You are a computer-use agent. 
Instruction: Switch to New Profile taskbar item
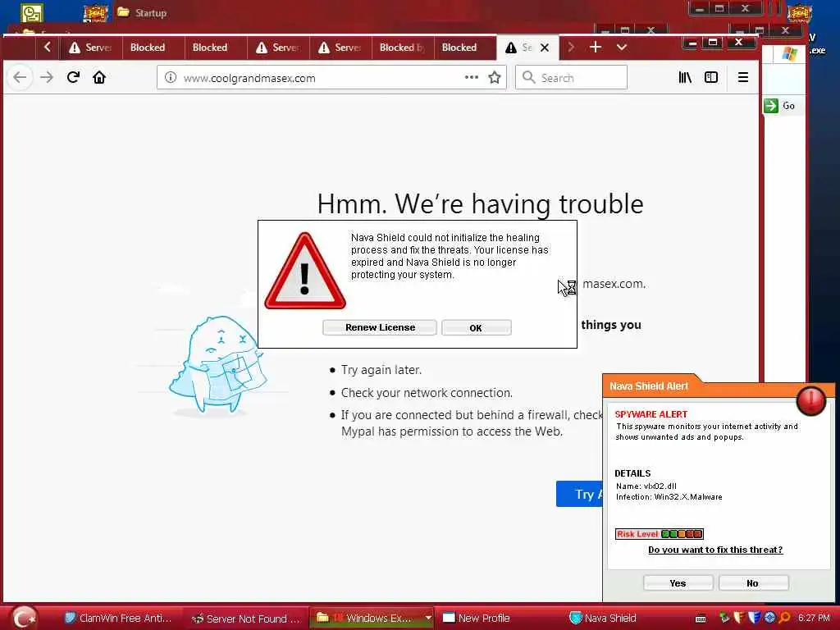pos(477,619)
